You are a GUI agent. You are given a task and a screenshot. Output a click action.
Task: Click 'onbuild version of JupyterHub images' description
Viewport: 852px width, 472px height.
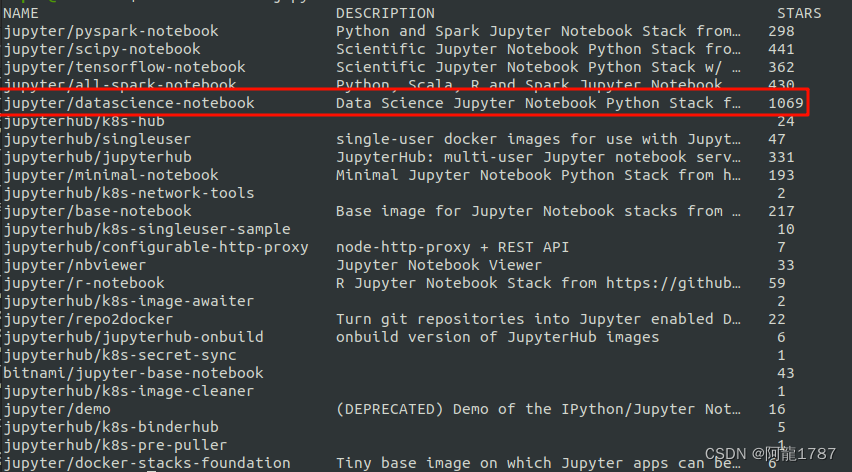tap(498, 337)
